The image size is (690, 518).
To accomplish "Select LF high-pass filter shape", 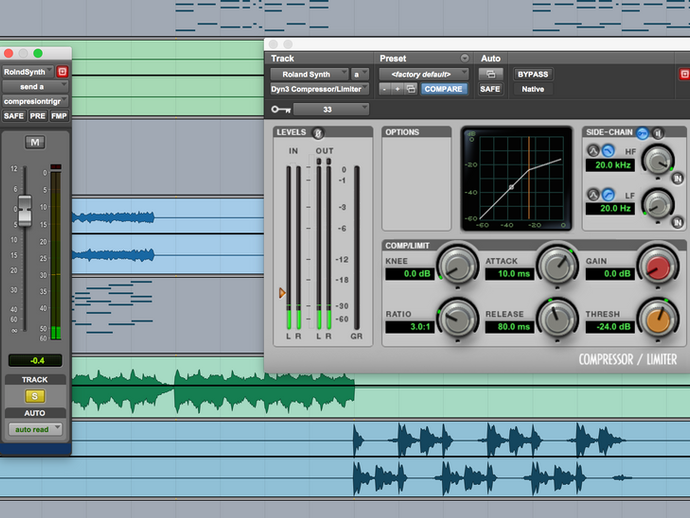I will click(x=608, y=194).
